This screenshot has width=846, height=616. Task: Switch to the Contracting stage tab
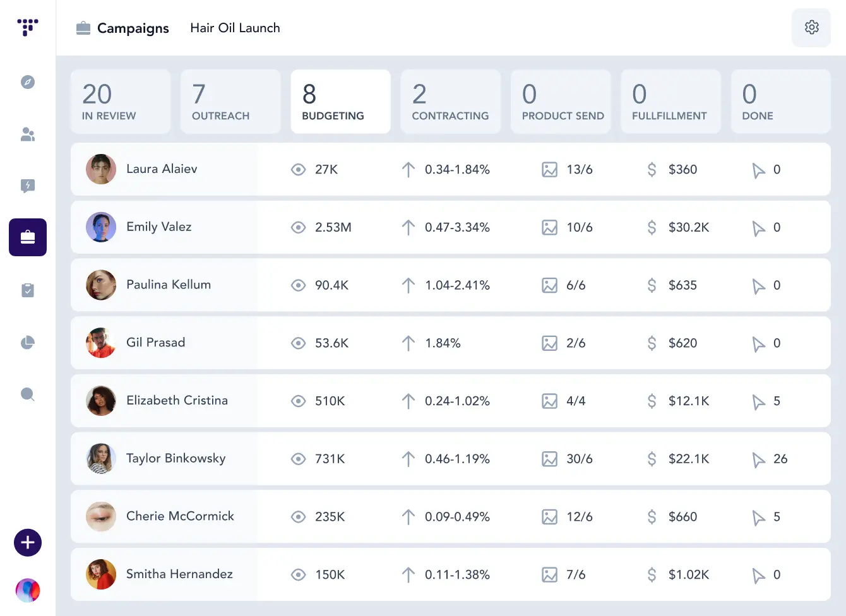(451, 102)
